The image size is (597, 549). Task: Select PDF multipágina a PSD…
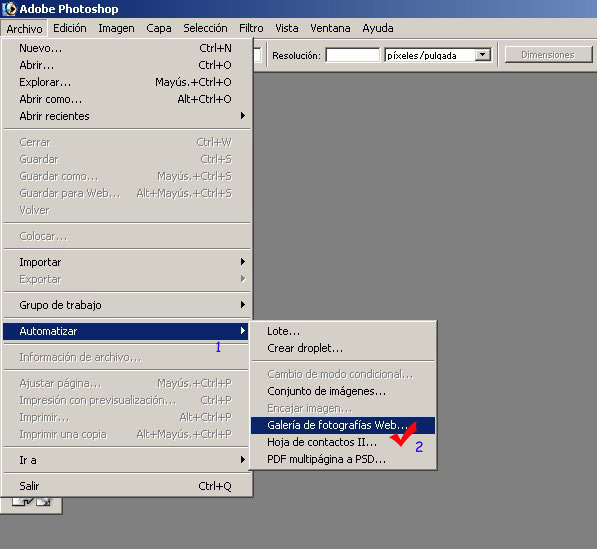coord(343,460)
